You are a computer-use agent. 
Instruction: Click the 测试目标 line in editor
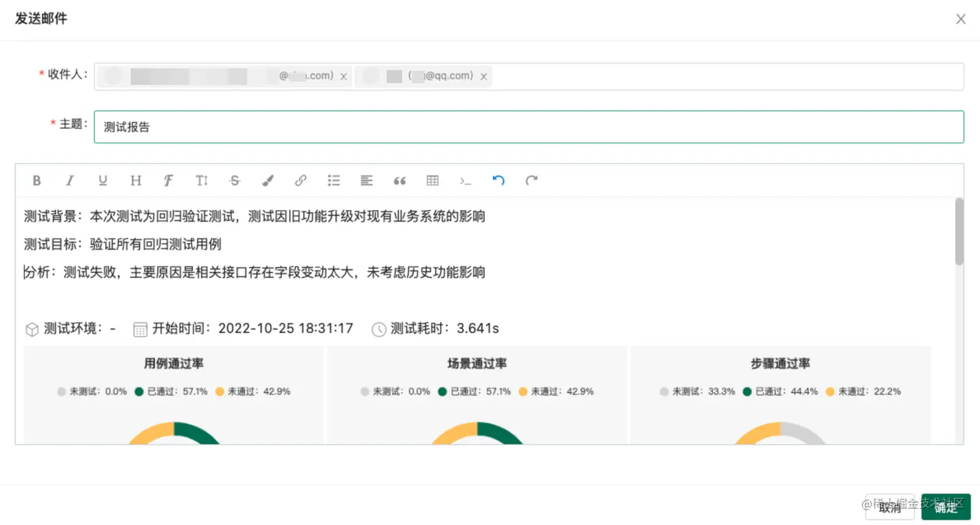(x=123, y=244)
